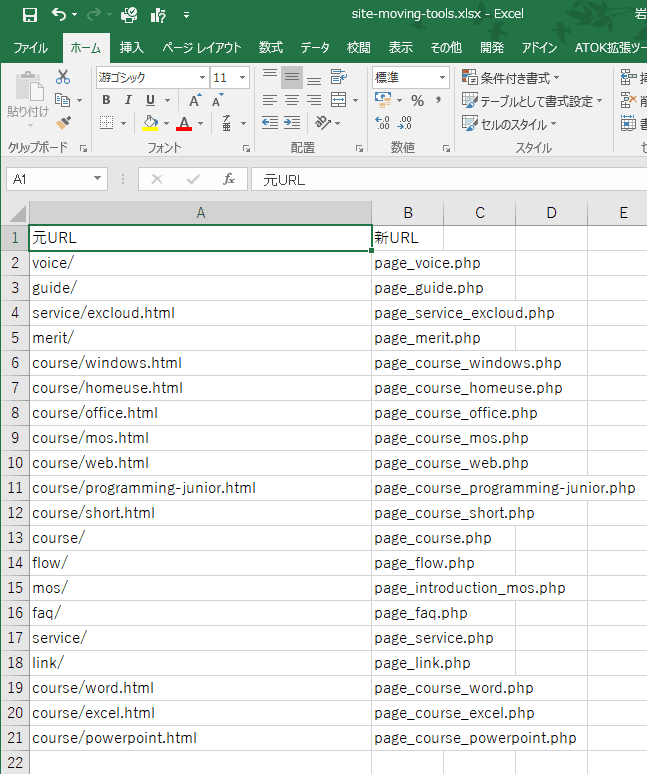Align text to middle of cell
The image size is (647, 774).
[x=292, y=77]
